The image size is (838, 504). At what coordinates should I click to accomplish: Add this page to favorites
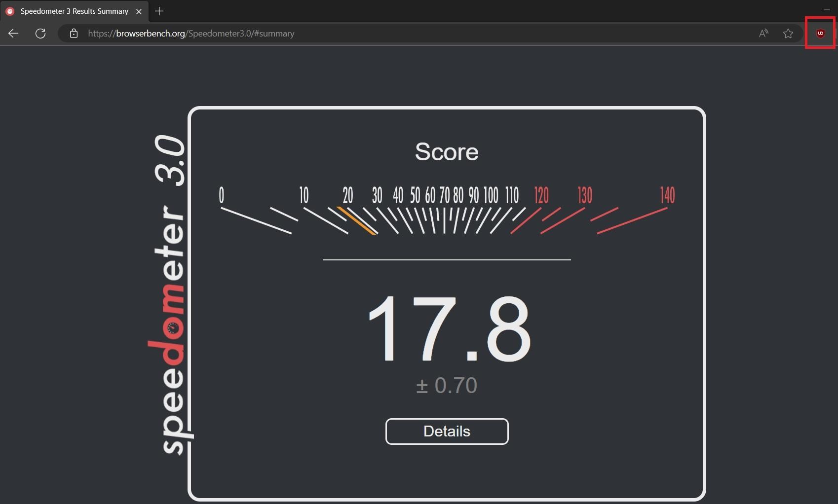(788, 34)
